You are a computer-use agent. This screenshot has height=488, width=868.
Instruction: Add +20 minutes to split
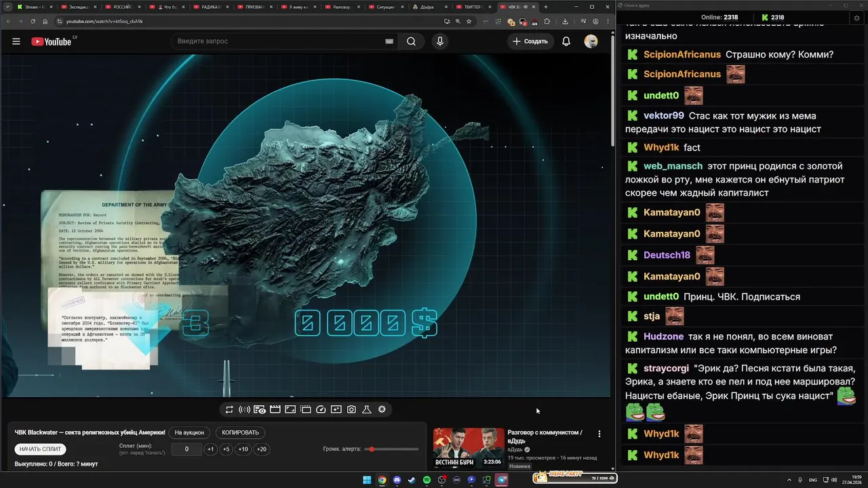pos(261,449)
